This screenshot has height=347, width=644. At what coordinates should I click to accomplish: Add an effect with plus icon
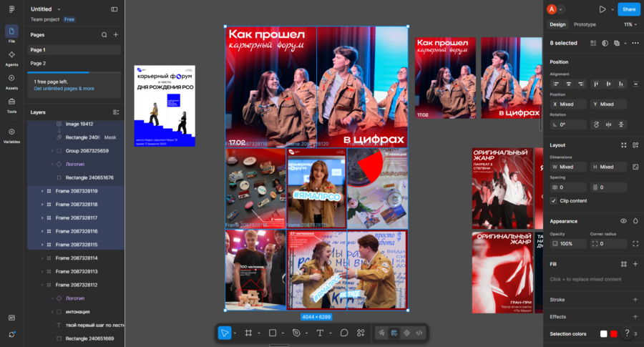click(x=635, y=317)
